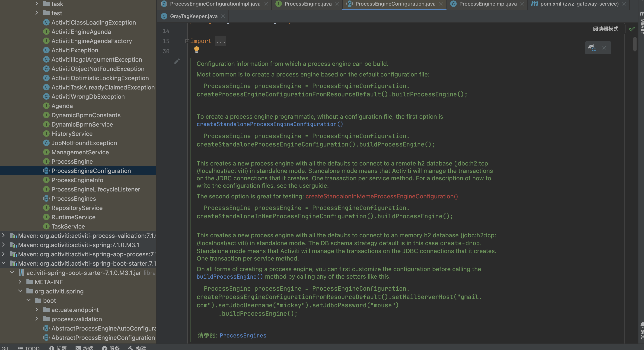
Task: Open the Git tool window
Action: 5,348
